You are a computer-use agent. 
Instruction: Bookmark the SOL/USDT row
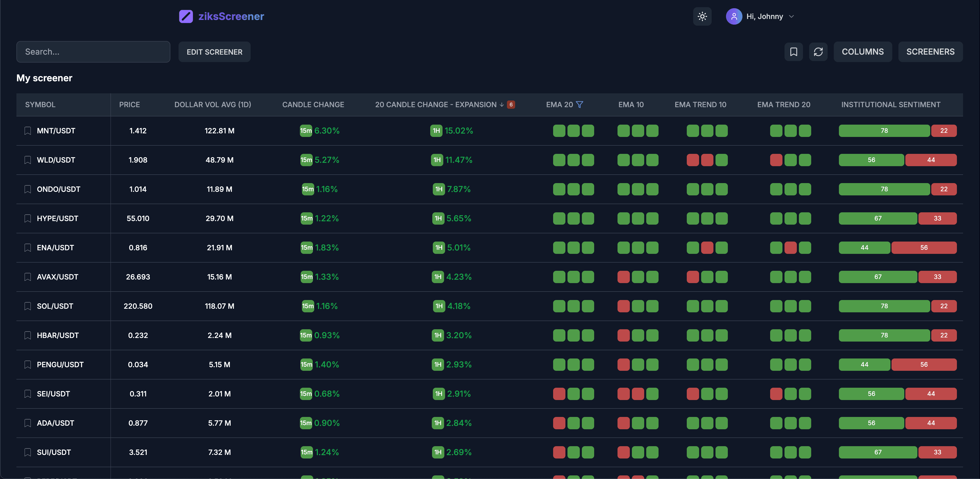point(27,306)
